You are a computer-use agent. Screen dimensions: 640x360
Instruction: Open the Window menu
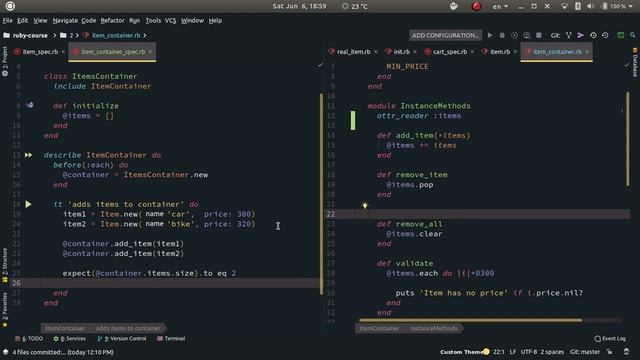[x=192, y=20]
